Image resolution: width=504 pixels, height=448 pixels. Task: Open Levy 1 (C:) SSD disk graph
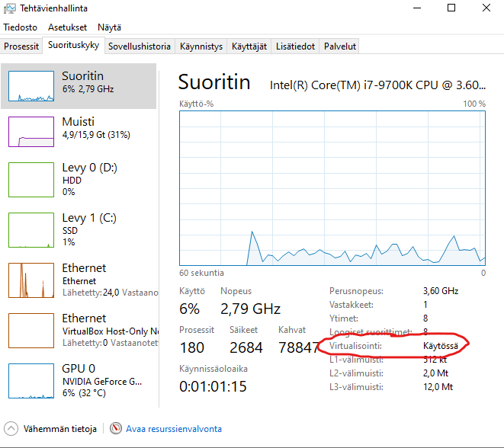31,229
